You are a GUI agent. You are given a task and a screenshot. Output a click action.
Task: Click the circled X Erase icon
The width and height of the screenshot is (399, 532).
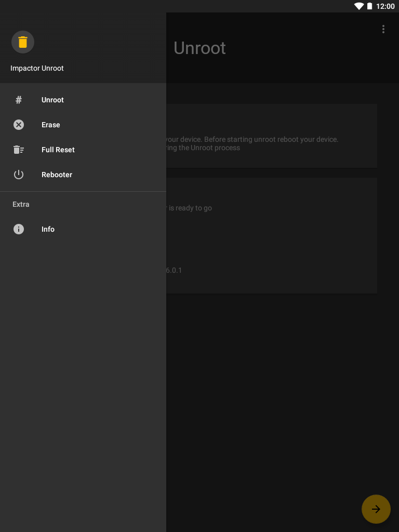tap(19, 125)
